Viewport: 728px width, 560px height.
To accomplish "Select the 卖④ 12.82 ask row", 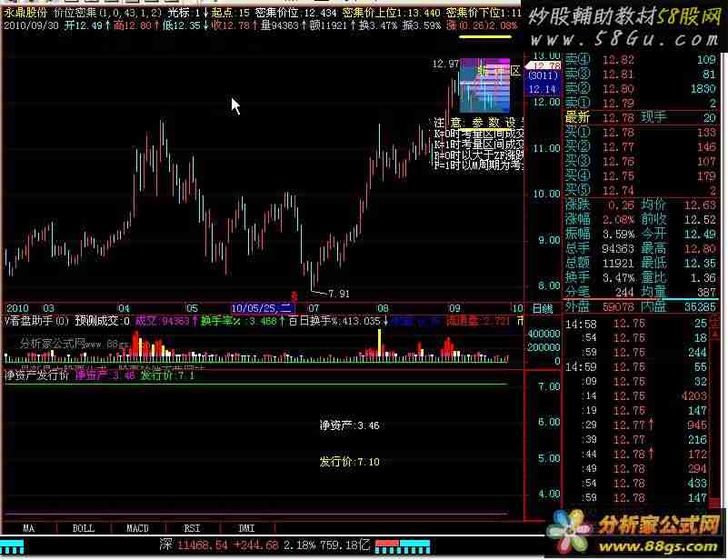I will [x=641, y=59].
